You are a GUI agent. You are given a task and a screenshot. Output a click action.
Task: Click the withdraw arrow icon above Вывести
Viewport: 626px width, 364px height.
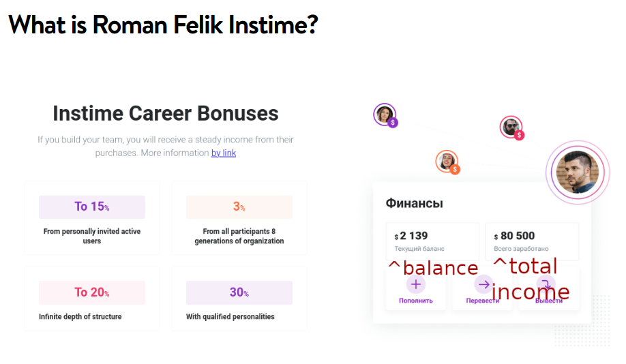point(546,284)
